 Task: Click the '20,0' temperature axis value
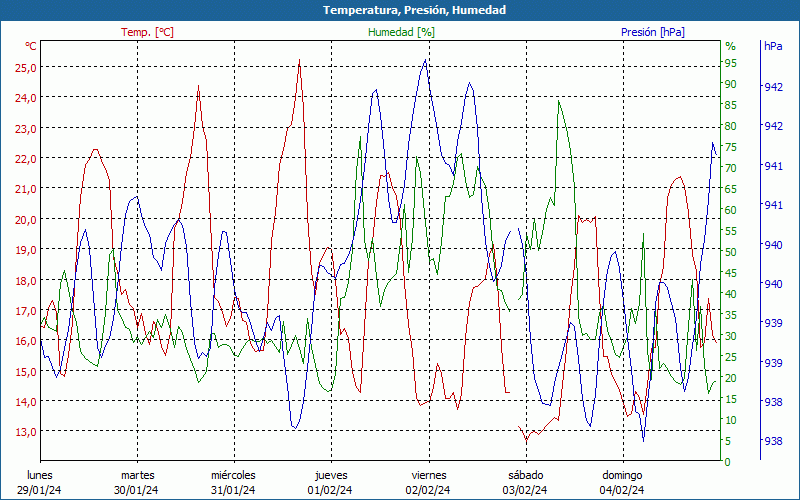coord(26,219)
